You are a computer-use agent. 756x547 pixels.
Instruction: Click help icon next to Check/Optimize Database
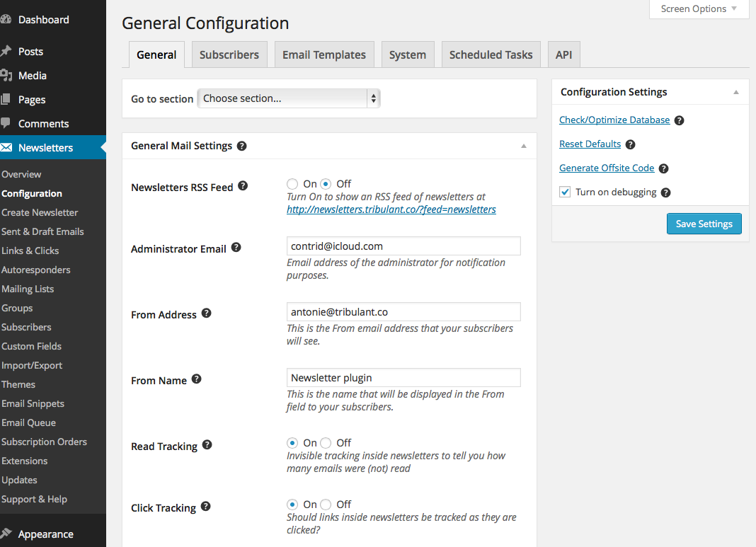coord(679,120)
